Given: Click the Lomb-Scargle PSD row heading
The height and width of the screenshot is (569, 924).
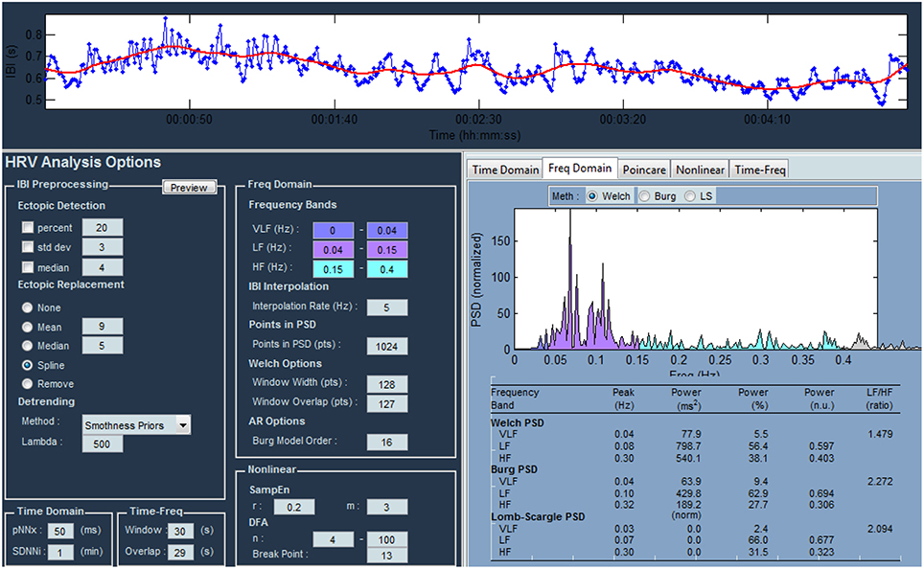Looking at the screenshot, I should click(x=538, y=516).
